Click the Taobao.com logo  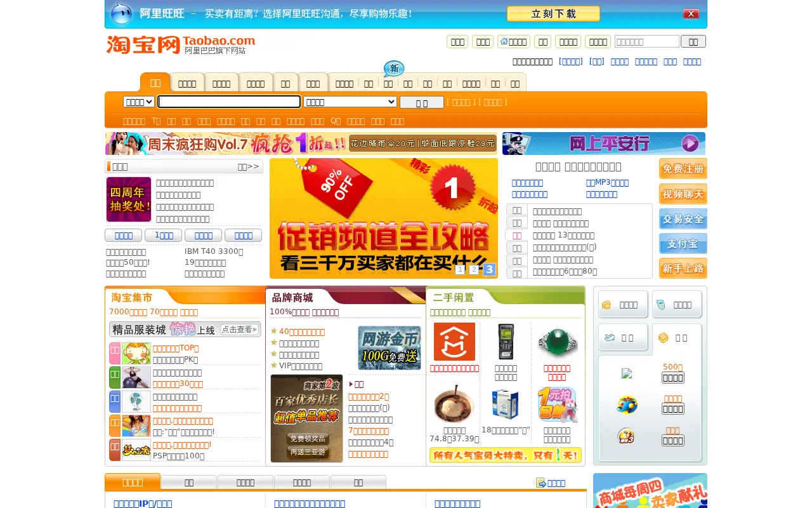(x=181, y=44)
